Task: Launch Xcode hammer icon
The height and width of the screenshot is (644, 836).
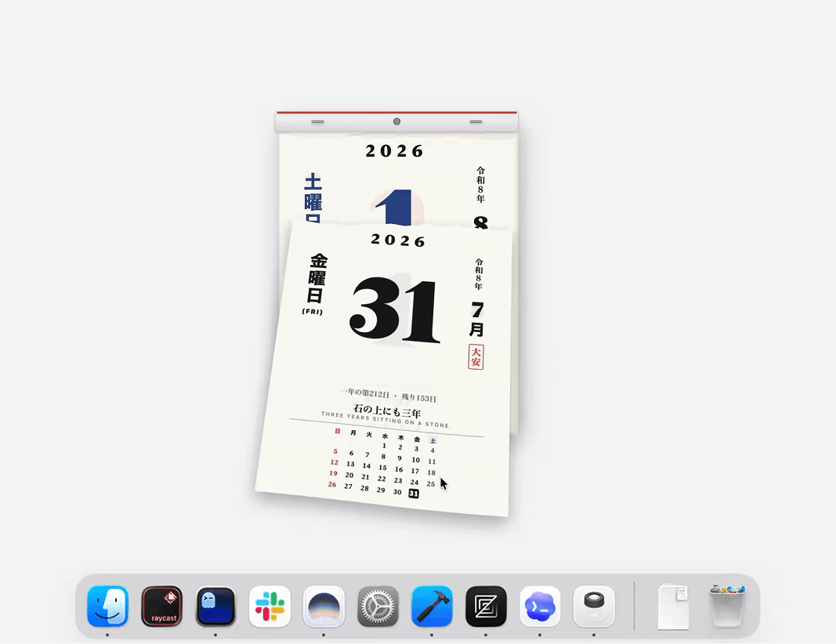Action: click(432, 606)
